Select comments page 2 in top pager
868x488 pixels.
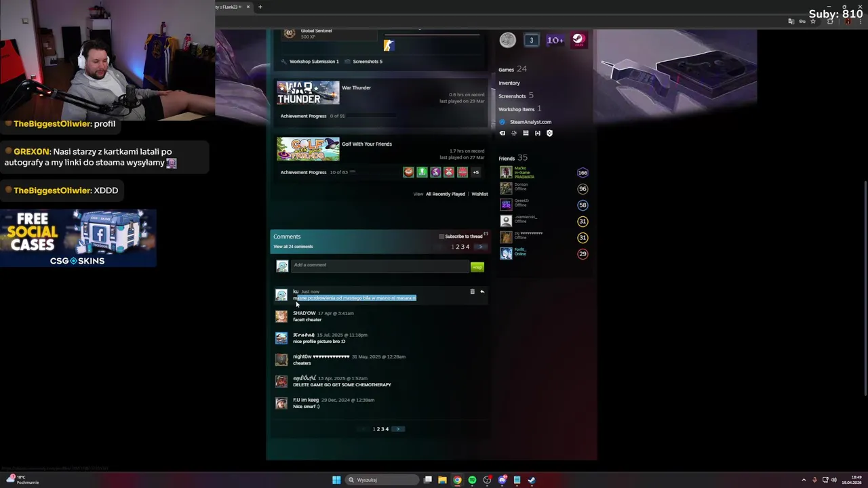point(458,247)
